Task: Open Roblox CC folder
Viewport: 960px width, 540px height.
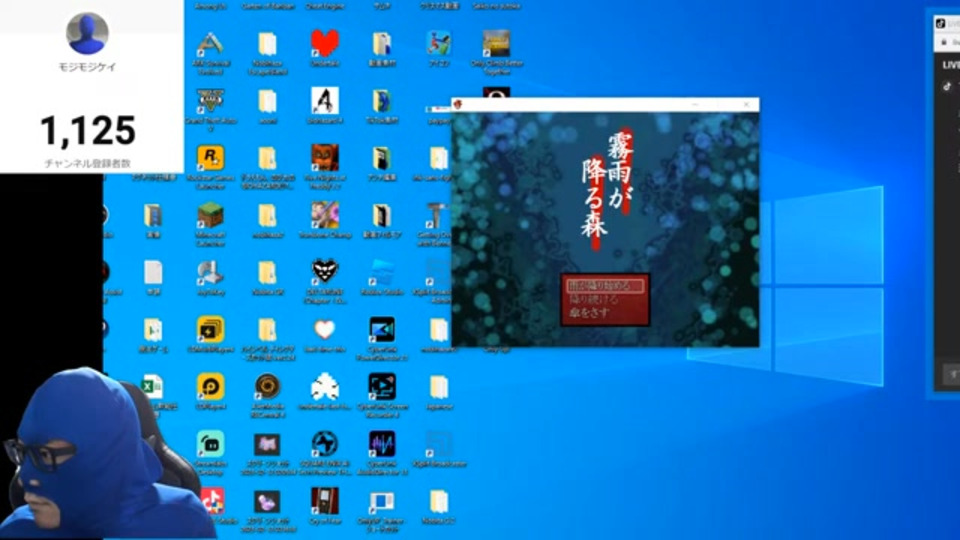Action: (x=438, y=501)
